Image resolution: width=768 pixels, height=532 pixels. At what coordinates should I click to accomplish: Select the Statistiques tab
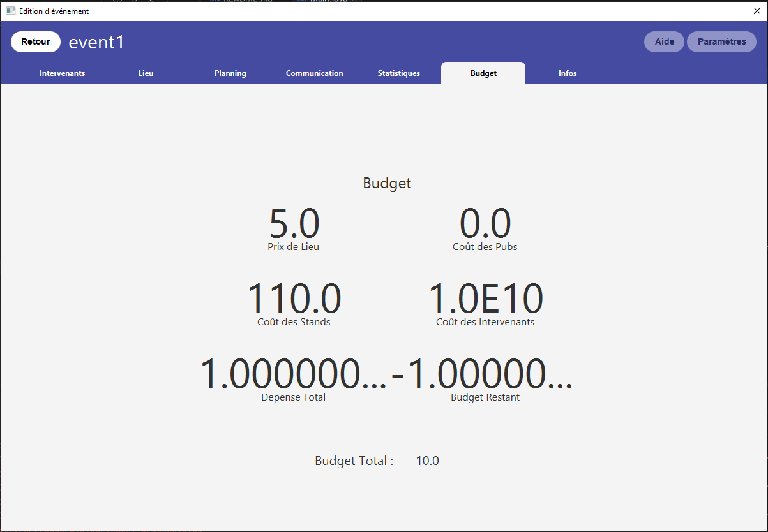pyautogui.click(x=399, y=73)
